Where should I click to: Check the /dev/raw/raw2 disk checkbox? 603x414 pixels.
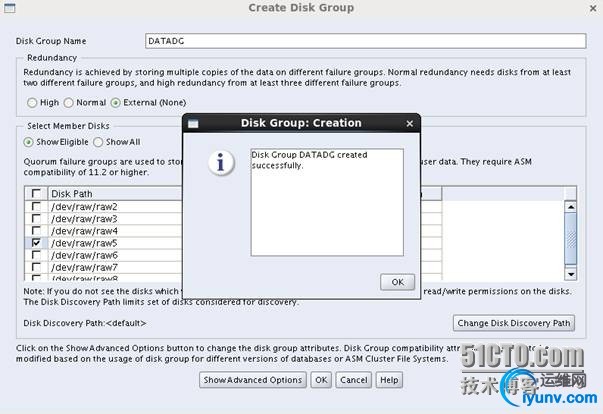pos(36,206)
